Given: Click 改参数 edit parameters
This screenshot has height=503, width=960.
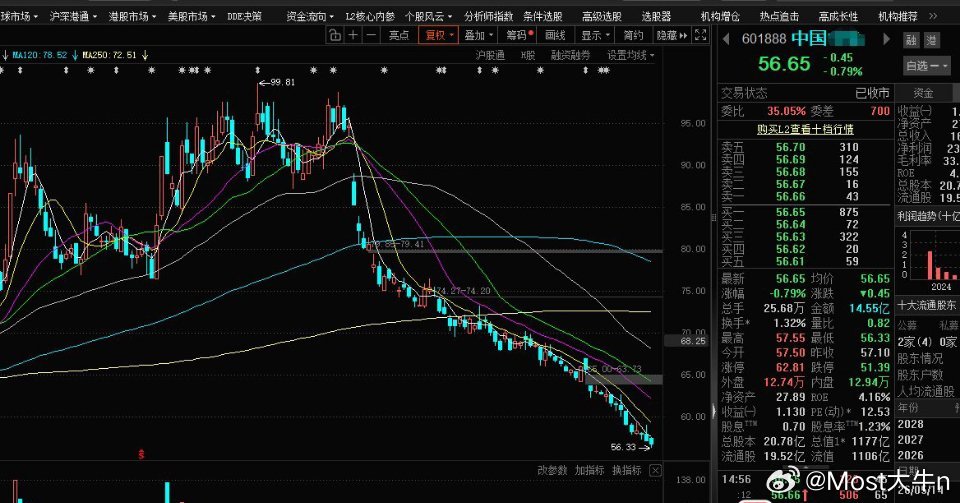Looking at the screenshot, I should pyautogui.click(x=553, y=471).
